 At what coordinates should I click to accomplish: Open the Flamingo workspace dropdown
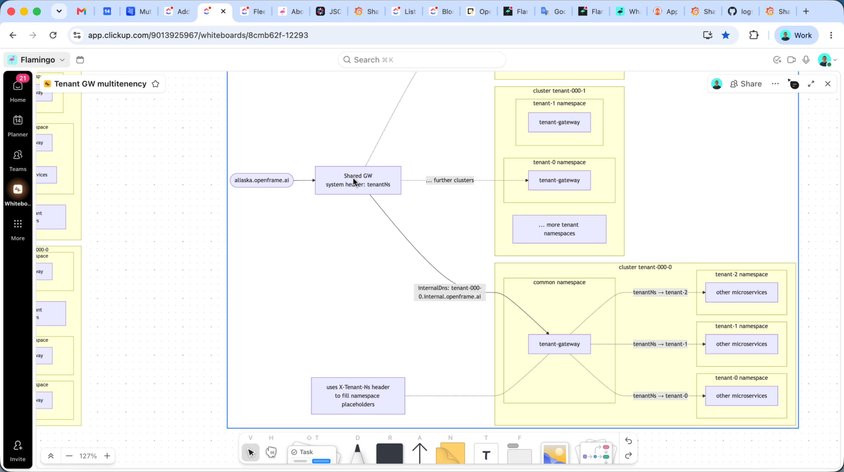[37, 60]
